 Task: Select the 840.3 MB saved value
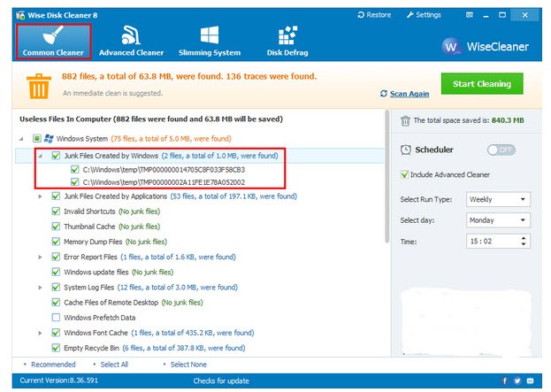click(508, 120)
